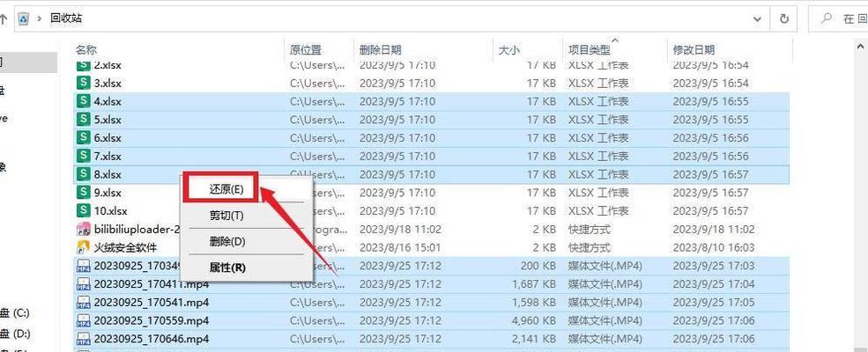Click the 6.xlsx spreadsheet icon
868x352 pixels.
coord(84,137)
